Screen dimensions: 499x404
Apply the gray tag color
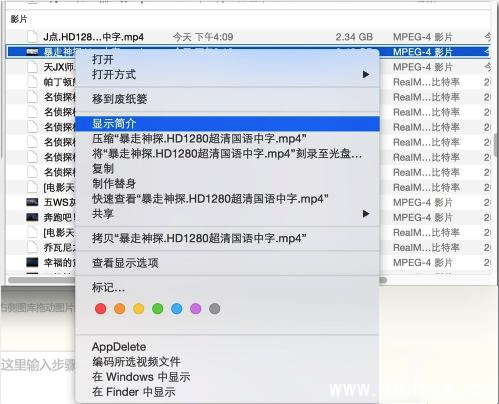215,309
